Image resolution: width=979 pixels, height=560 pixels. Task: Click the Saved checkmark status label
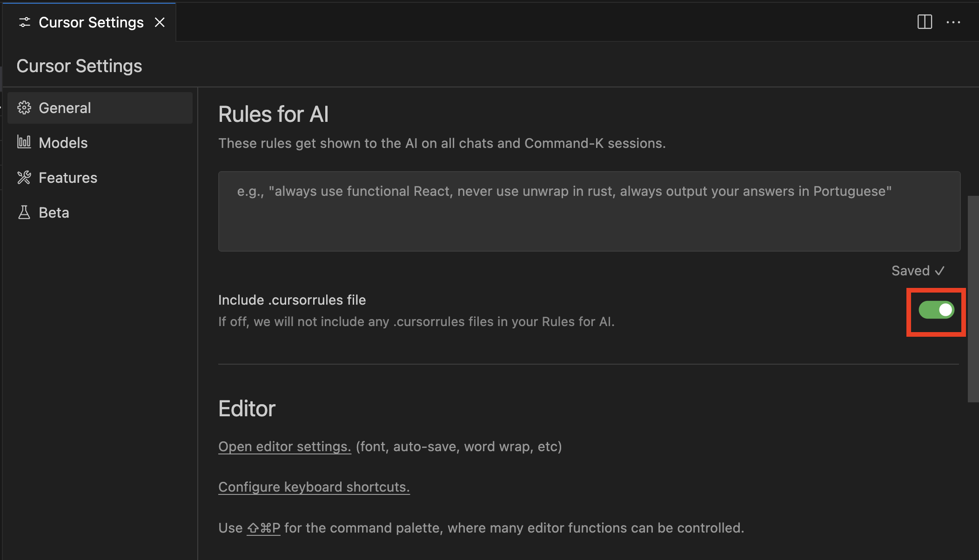(918, 271)
